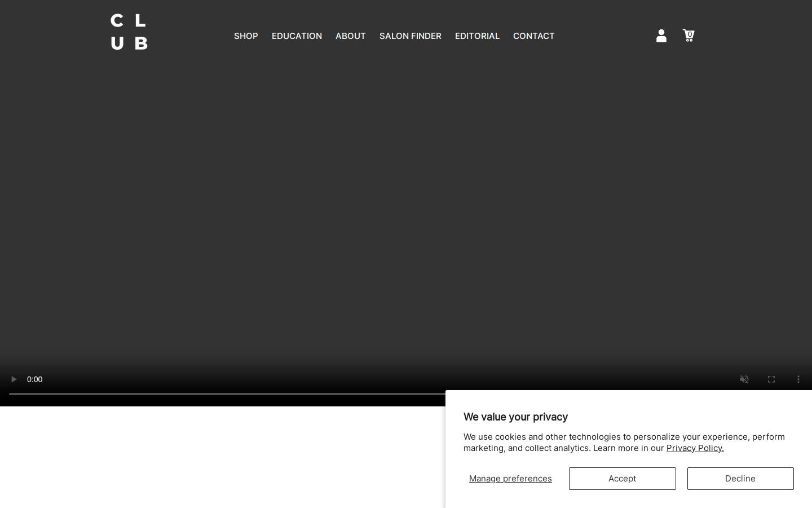Click the "We value your privacy" heading

515,417
